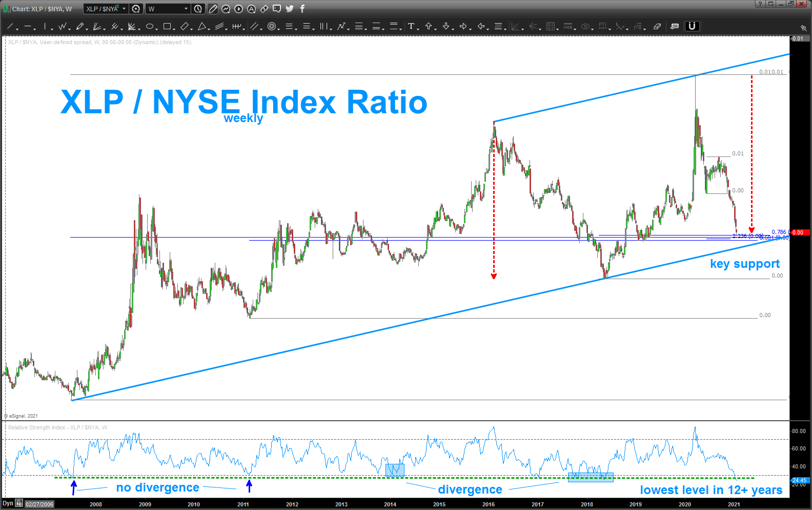This screenshot has height=510, width=812.
Task: Select the ellipse drawing tool
Action: 150,26
